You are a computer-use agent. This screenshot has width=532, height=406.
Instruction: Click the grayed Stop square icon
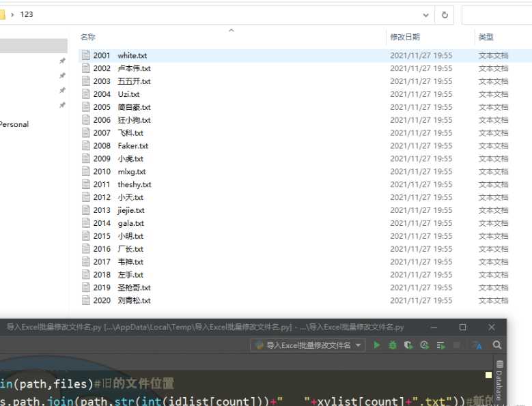coord(457,345)
